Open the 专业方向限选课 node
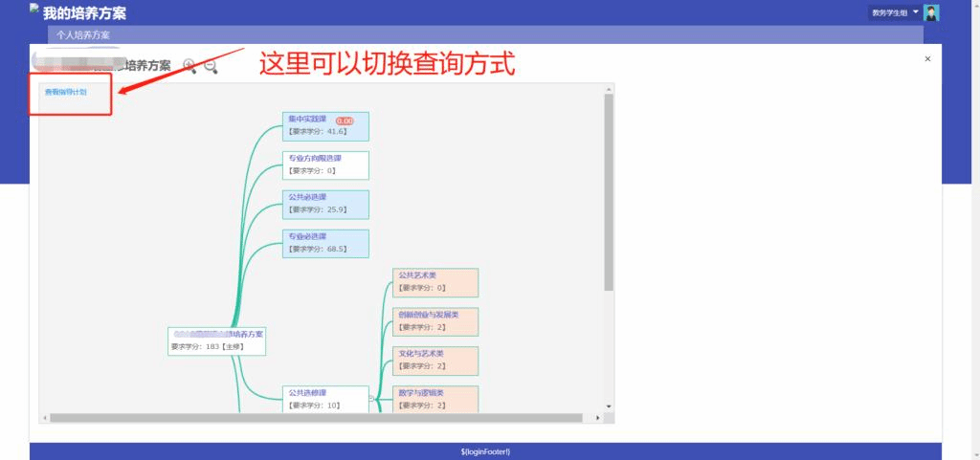The width and height of the screenshot is (980, 460). point(325,165)
